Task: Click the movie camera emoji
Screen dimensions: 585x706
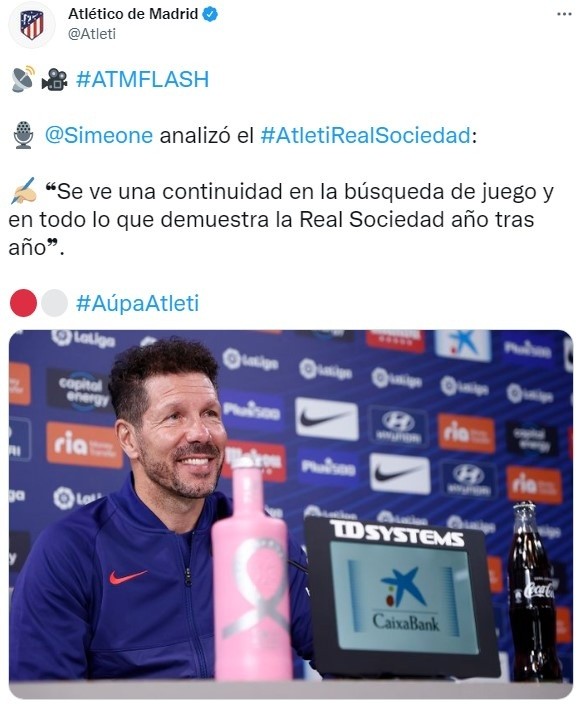Action: point(54,80)
